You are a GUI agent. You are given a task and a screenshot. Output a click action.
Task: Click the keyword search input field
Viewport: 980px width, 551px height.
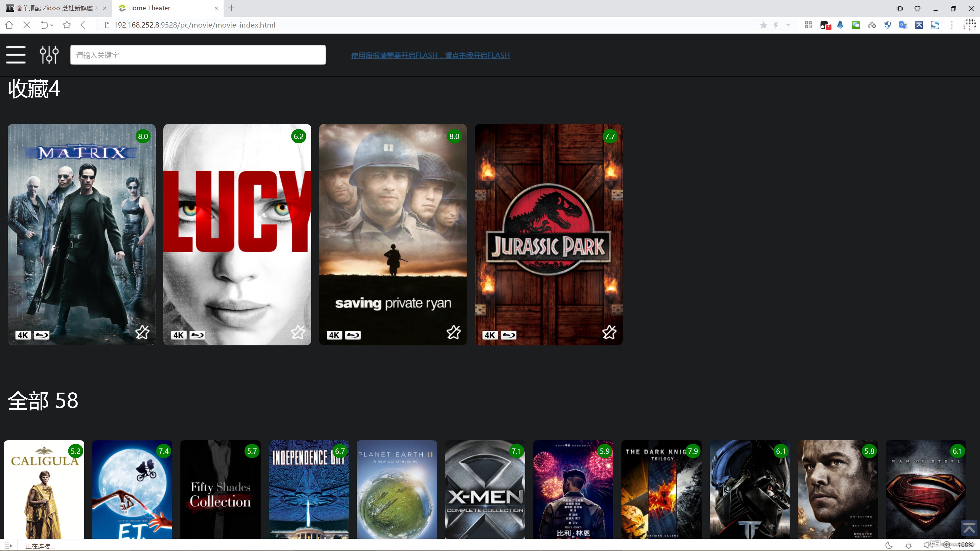198,55
